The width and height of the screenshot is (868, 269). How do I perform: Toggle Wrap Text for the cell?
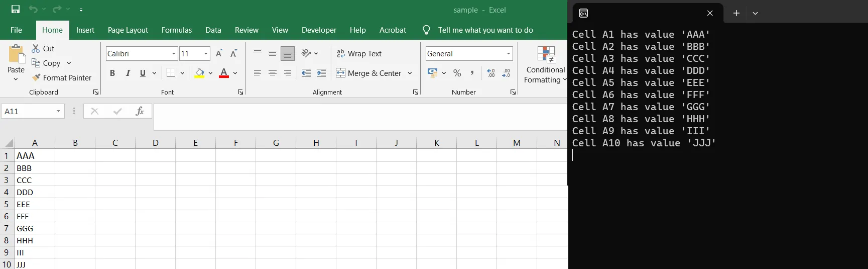click(x=359, y=54)
